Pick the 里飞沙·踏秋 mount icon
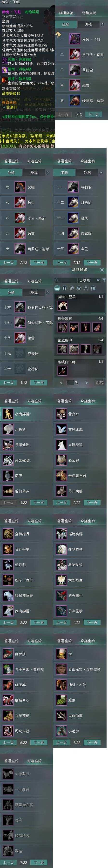108x868 pixels. [74, 54]
